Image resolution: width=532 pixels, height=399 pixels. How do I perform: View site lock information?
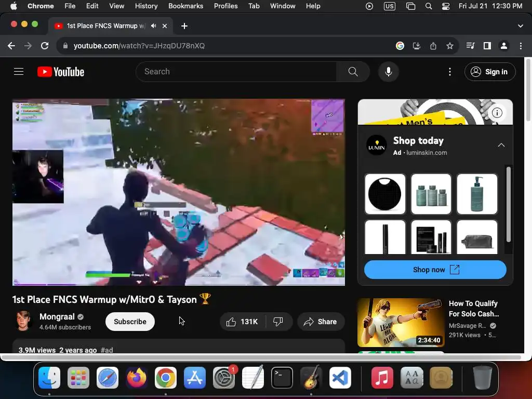65,46
